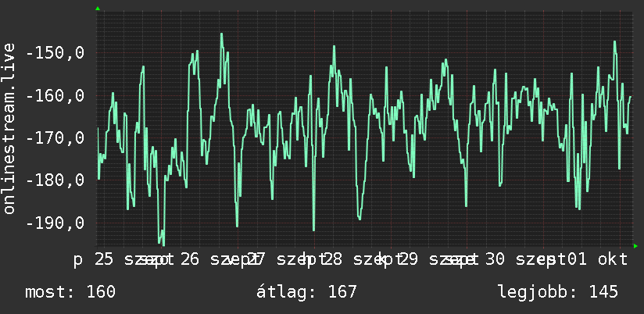Click the -190,0 y-axis label
Image resolution: width=644 pixels, height=314 pixels.
pyautogui.click(x=55, y=223)
